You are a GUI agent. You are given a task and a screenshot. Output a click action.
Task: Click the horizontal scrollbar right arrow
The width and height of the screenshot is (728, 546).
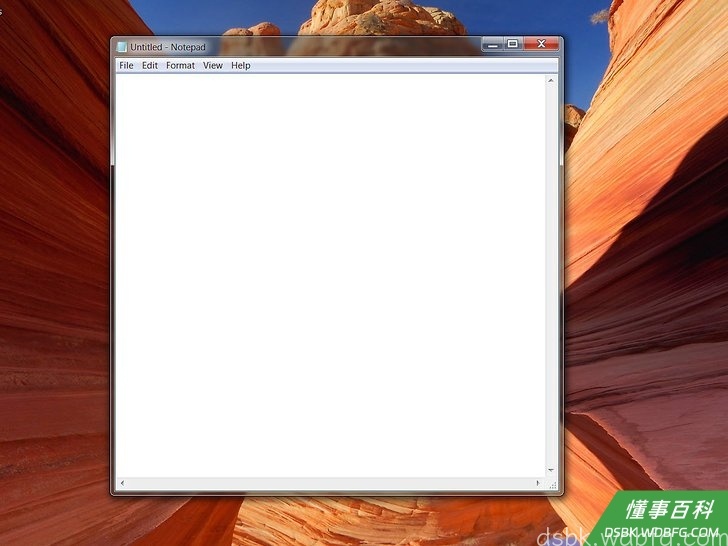click(x=538, y=483)
